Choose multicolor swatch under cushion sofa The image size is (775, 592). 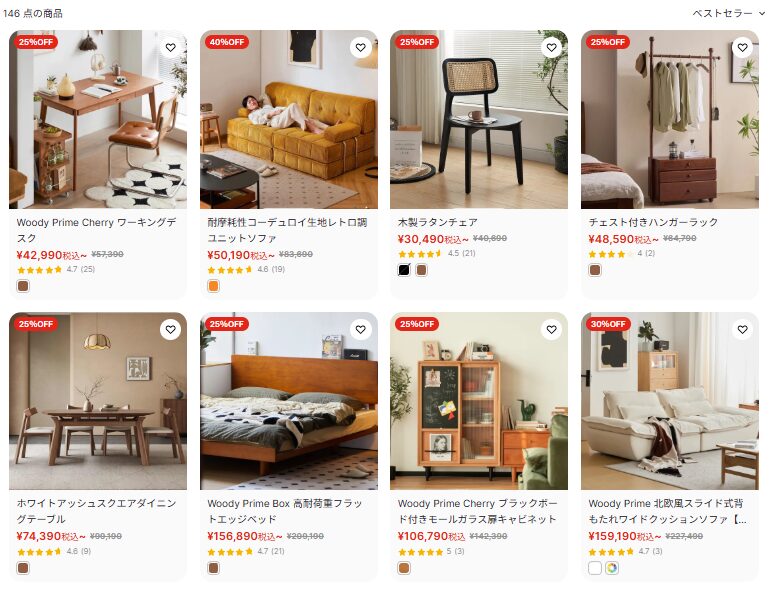click(612, 568)
